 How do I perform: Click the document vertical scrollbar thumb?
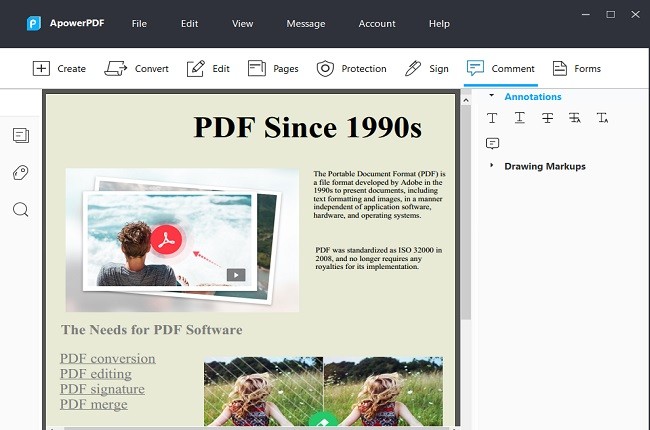point(466,212)
